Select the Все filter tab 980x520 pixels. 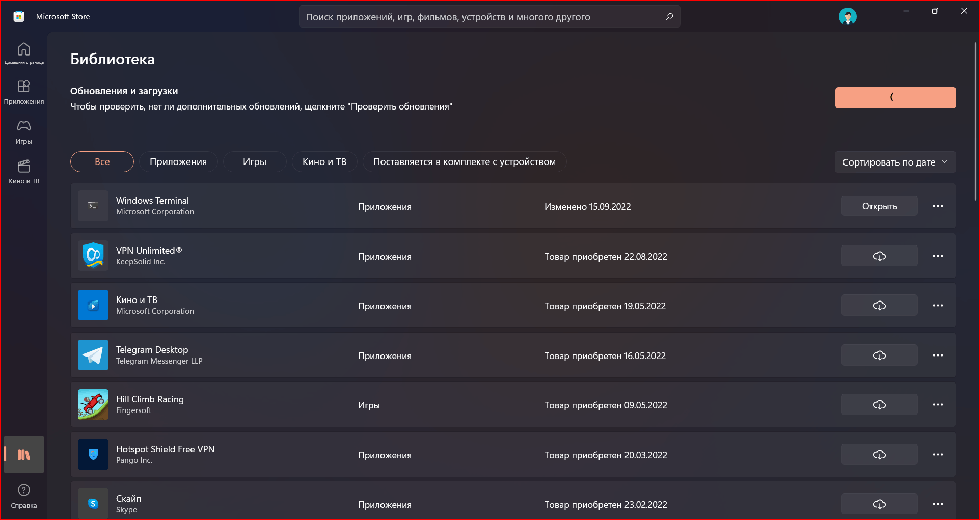[x=102, y=161]
